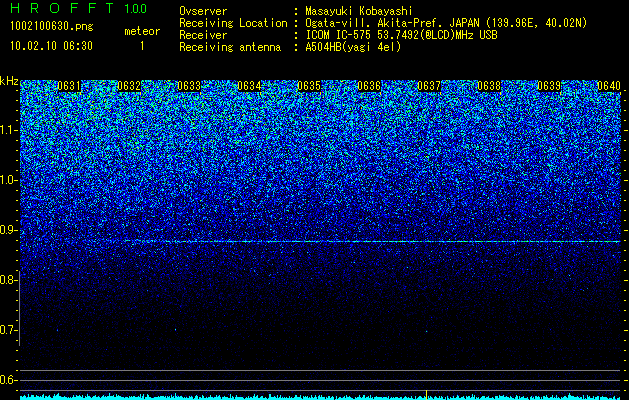Click the timestamp 10.02.10 06:30
629x400 pixels.
[x=52, y=46]
